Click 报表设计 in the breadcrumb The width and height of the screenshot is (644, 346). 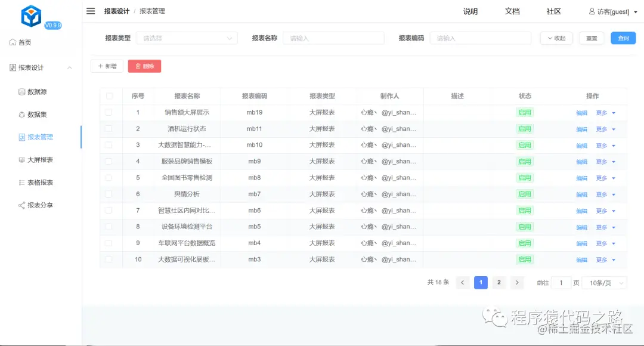pos(117,11)
